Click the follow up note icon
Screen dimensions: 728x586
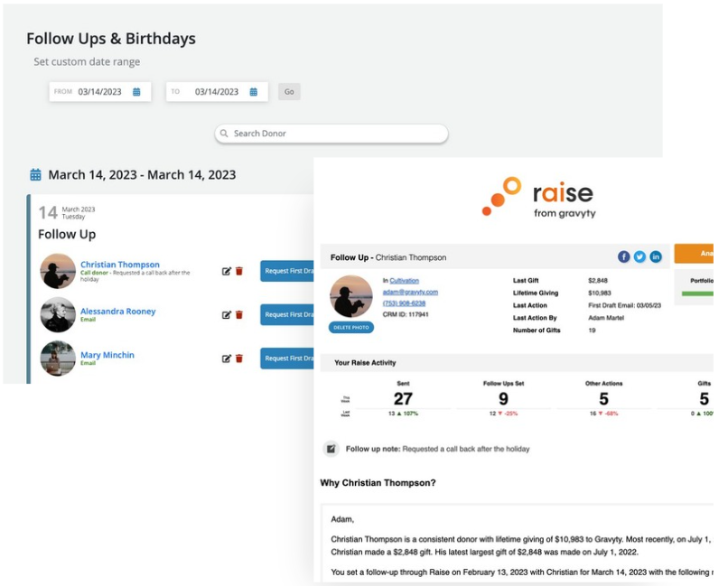331,449
